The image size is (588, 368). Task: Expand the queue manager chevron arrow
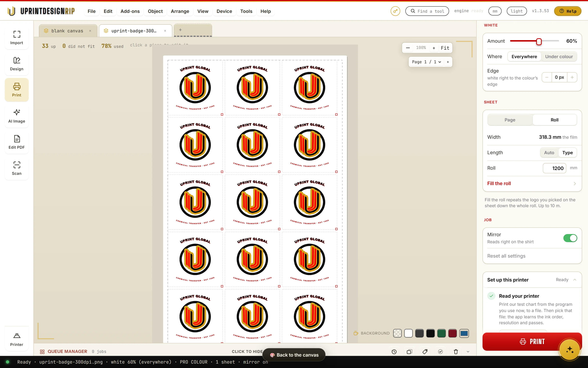pos(468,351)
